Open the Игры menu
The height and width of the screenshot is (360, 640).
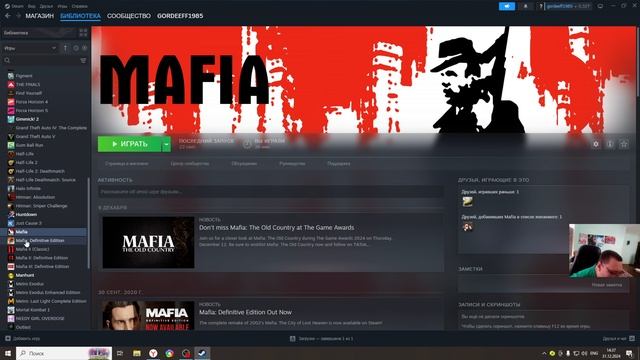click(x=62, y=6)
